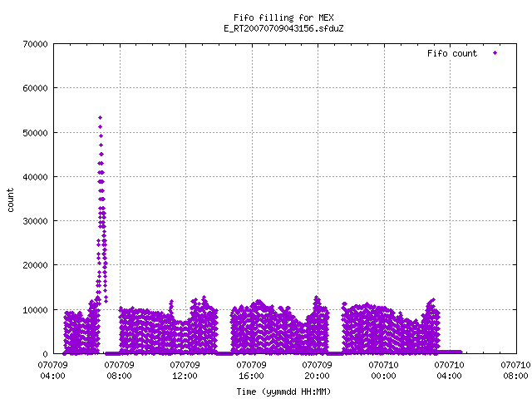Screen dimensions: 532x399
Task: Click the y-axis tick value 60000
Action: pos(35,88)
